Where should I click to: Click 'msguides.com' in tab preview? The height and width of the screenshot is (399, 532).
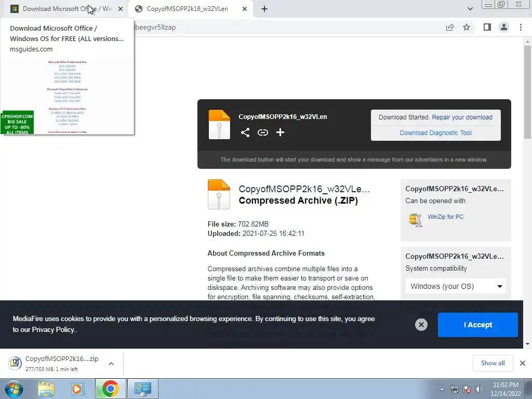(31, 49)
